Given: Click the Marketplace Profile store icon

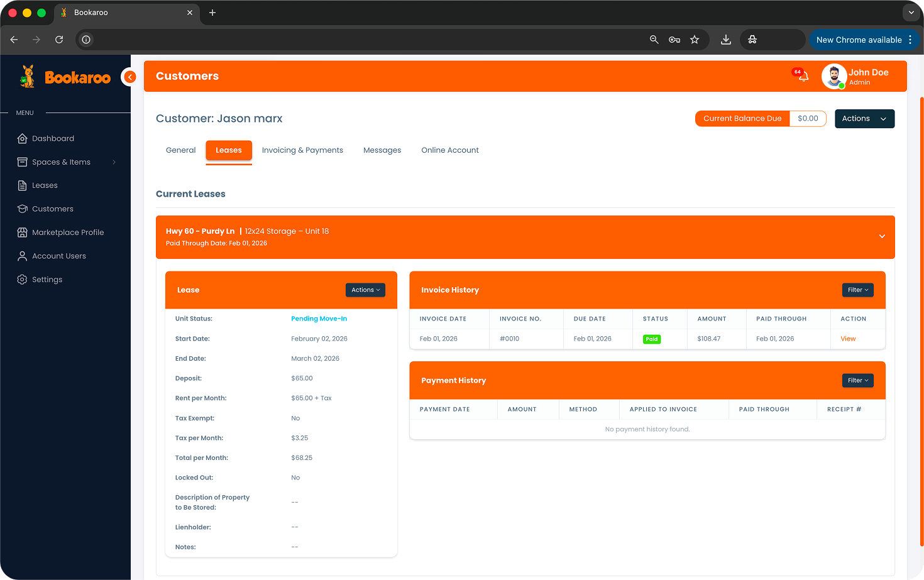Looking at the screenshot, I should [x=23, y=233].
